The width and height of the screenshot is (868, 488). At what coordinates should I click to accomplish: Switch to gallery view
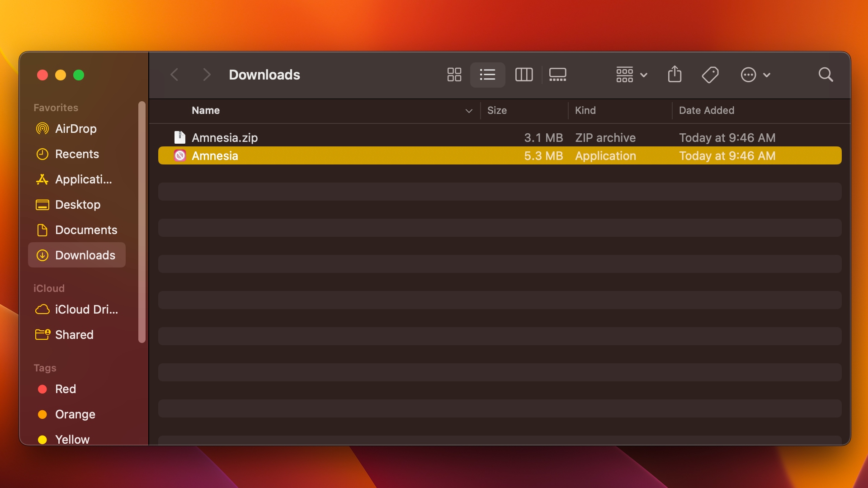pyautogui.click(x=557, y=75)
